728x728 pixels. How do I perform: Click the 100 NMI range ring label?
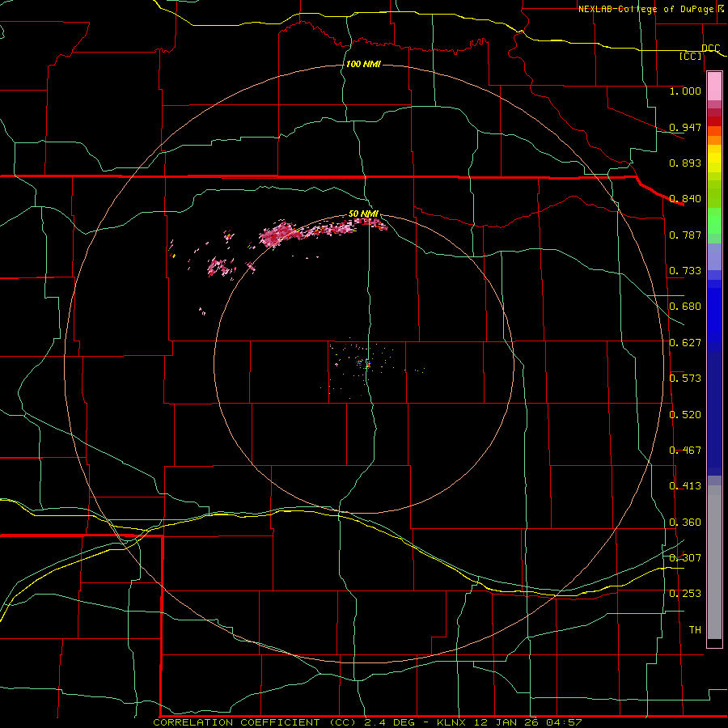[x=363, y=64]
